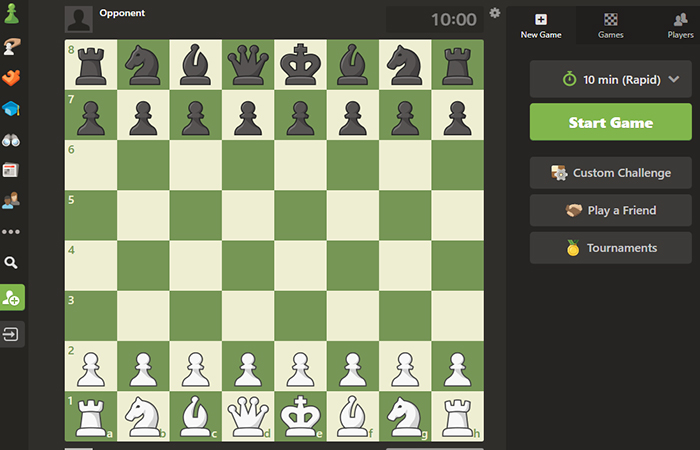Open the Watch binoculars icon
The image size is (700, 450).
[11, 140]
